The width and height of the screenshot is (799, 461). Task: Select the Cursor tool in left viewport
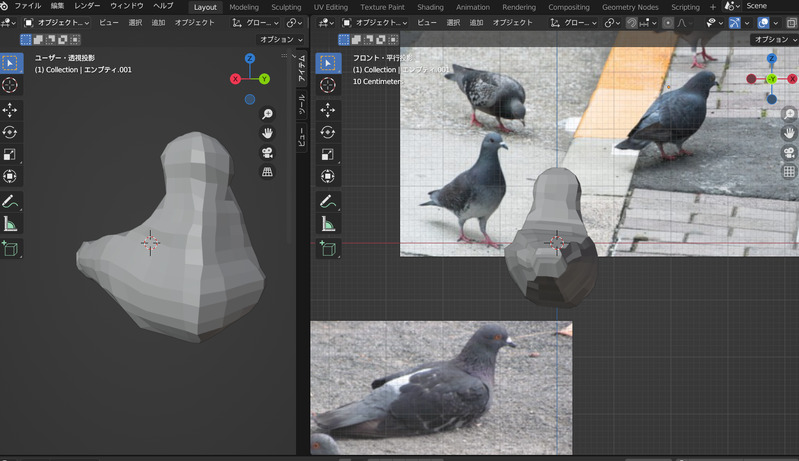point(10,85)
